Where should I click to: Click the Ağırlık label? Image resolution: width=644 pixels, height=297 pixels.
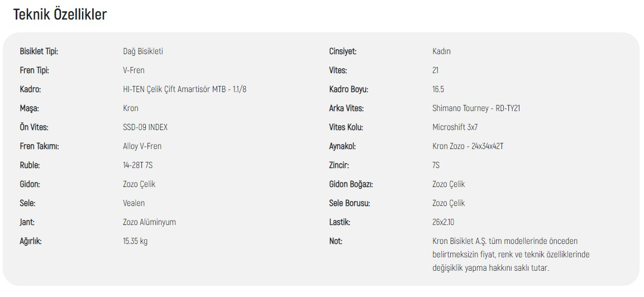click(31, 241)
